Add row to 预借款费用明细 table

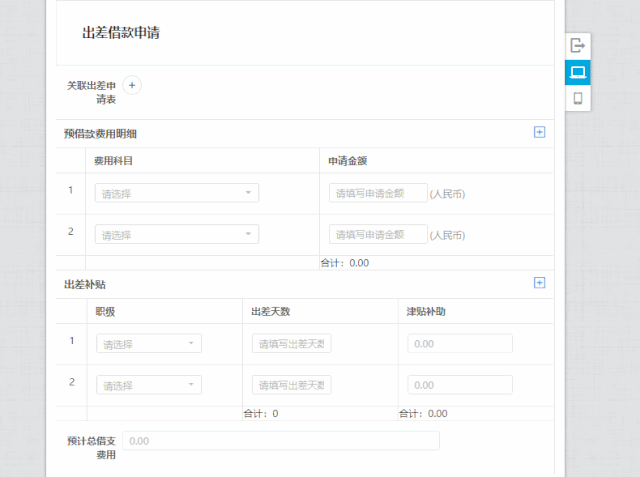[540, 132]
